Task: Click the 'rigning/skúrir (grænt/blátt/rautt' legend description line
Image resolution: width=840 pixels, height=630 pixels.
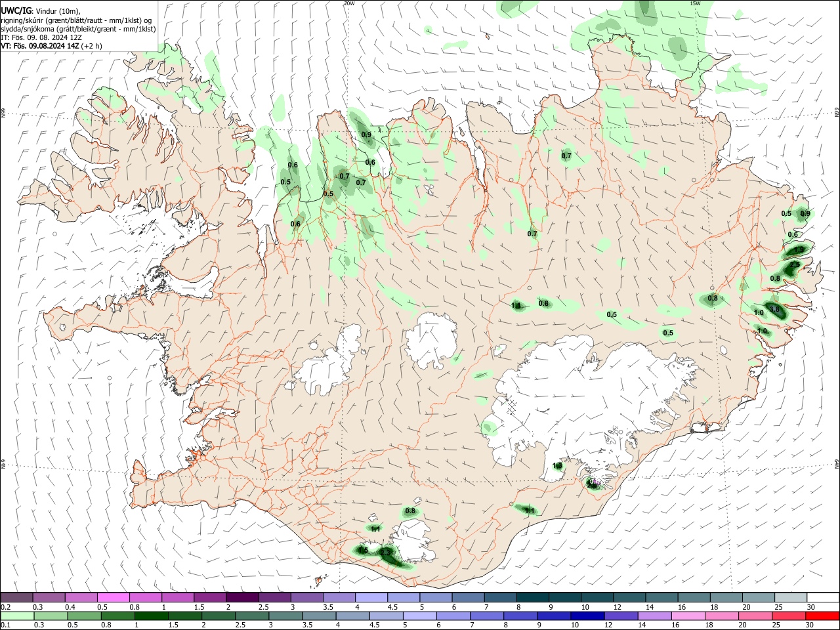Action: (x=77, y=20)
